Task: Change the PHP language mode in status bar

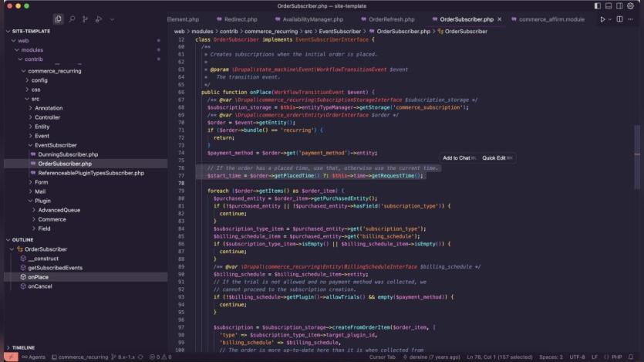Action: coord(616,357)
